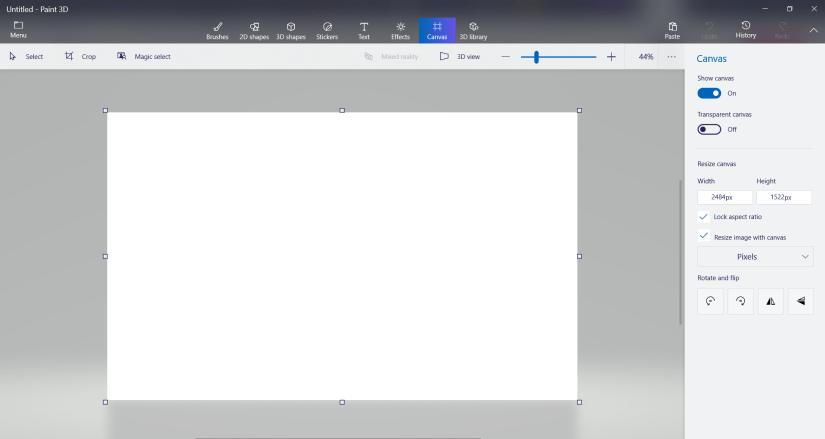The height and width of the screenshot is (439, 825).
Task: Open the three-dot more options
Action: (x=671, y=57)
